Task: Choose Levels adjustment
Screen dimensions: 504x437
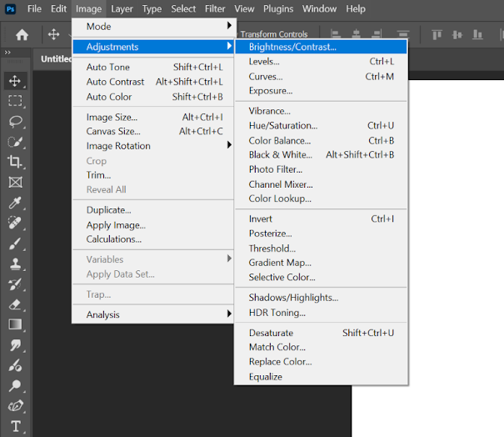Action: click(321, 62)
